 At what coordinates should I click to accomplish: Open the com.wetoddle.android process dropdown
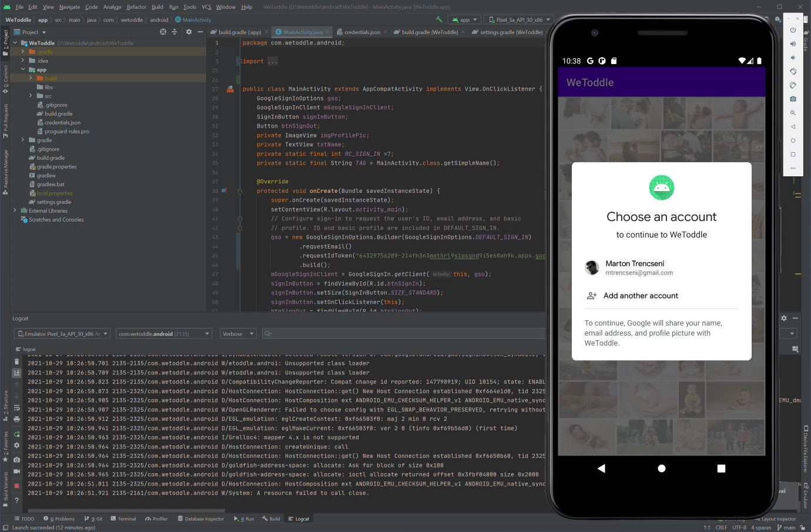pyautogui.click(x=164, y=334)
